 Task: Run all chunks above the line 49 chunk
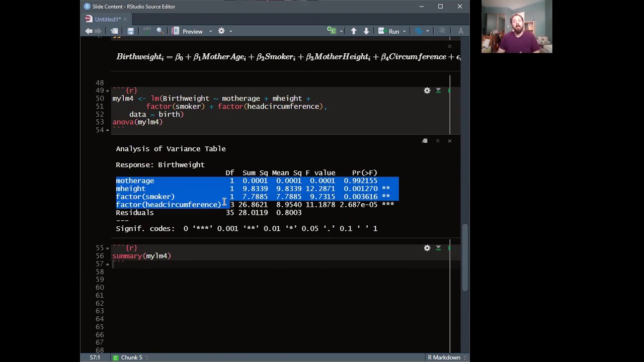(x=438, y=90)
